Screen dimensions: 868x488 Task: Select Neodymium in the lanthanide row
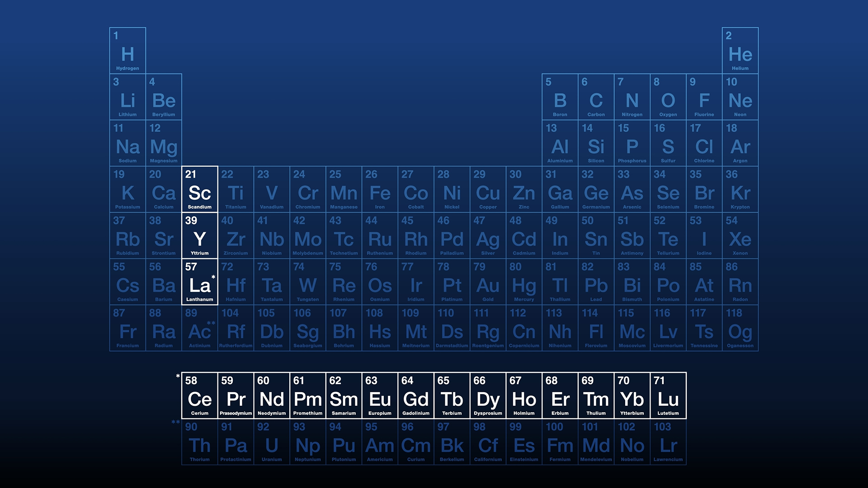click(272, 395)
